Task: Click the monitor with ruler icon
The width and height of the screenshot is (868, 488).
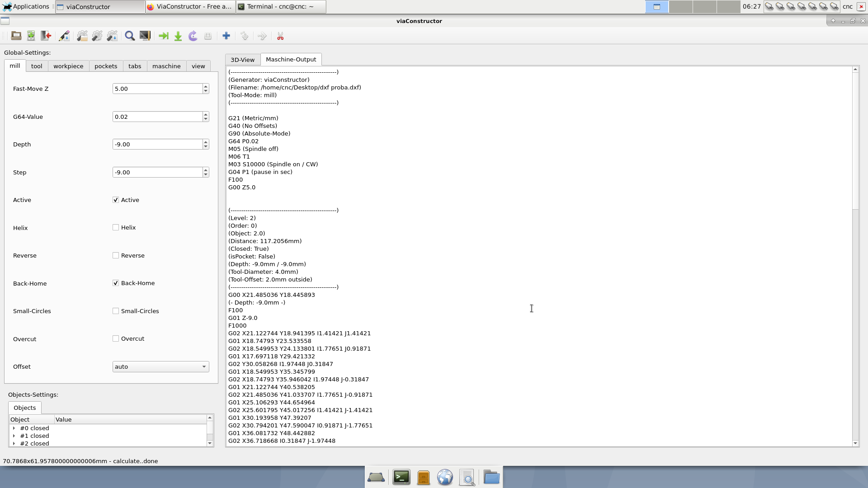Action: coord(145,36)
